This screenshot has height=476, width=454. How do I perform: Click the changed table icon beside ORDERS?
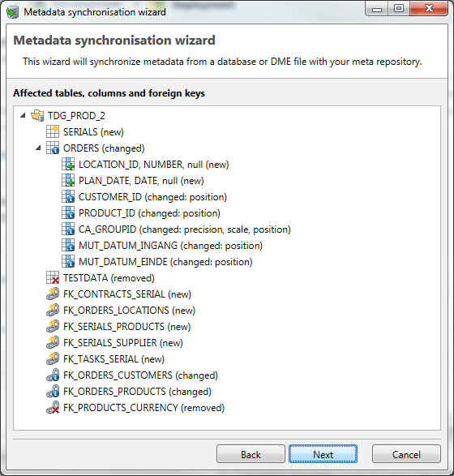tap(53, 148)
